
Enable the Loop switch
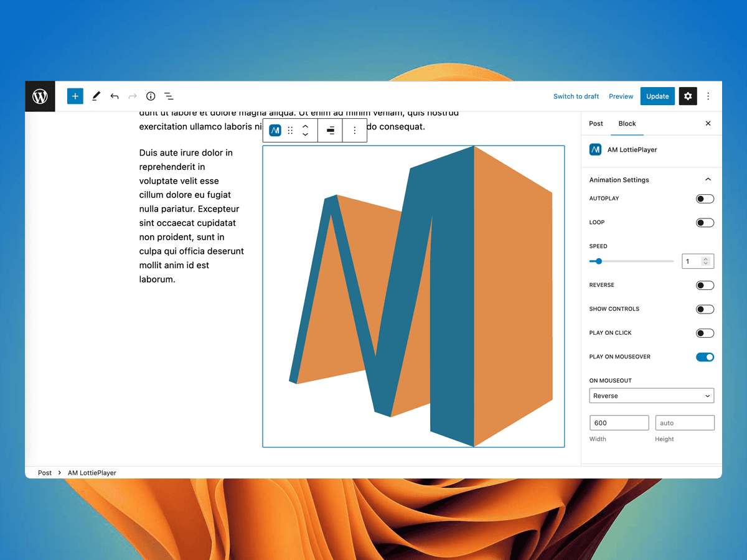pos(705,223)
